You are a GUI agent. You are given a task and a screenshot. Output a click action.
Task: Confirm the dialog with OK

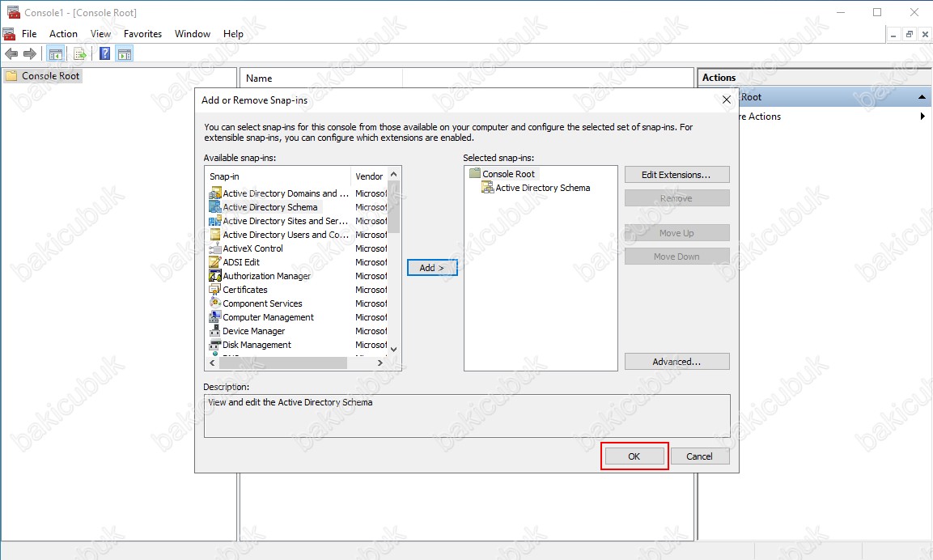[x=634, y=456]
